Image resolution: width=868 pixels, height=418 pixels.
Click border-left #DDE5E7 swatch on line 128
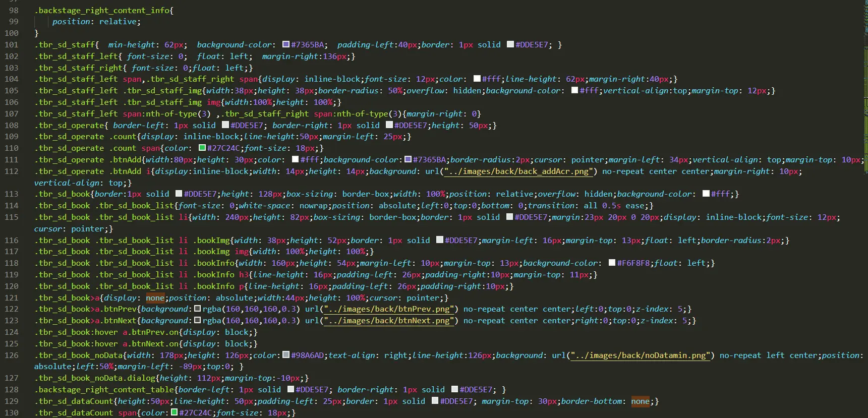(x=291, y=389)
